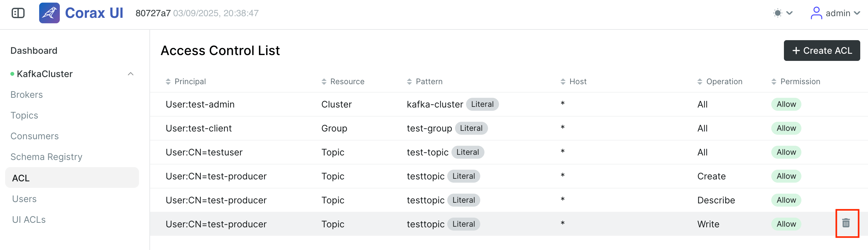Viewport: 868px width, 250px height.
Task: Toggle the sidebar panel icon
Action: tap(18, 13)
